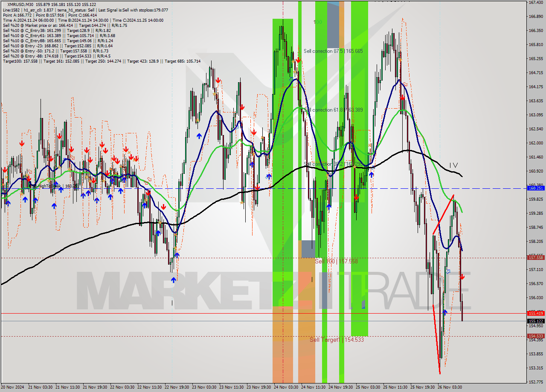Image resolution: width=546 pixels, height=392 pixels.
Task: Click the 'Sell %10 @ C_Entry61' line
Action: (59, 35)
